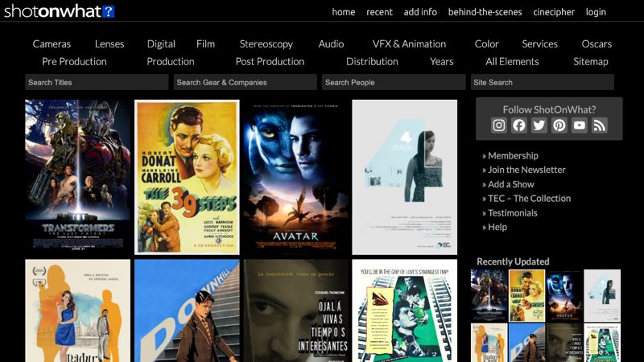Click Search Gear & Companies field
The image size is (644, 362).
click(x=246, y=82)
